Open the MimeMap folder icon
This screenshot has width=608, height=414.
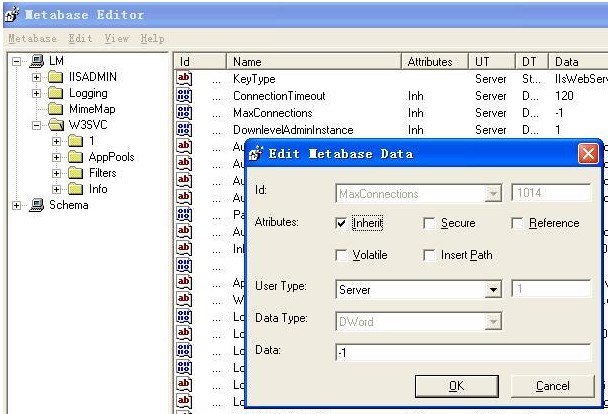56,109
